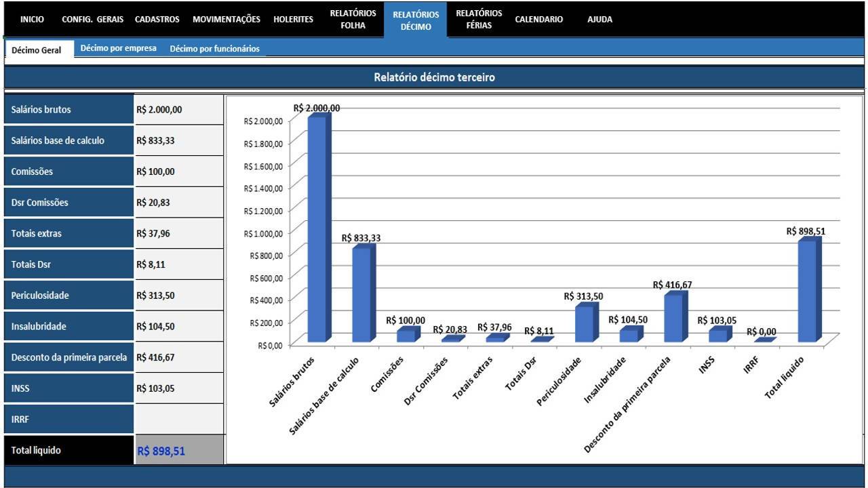Switch to Décimo Geral tab
Viewport: 868px width, 488px height.
coord(37,50)
